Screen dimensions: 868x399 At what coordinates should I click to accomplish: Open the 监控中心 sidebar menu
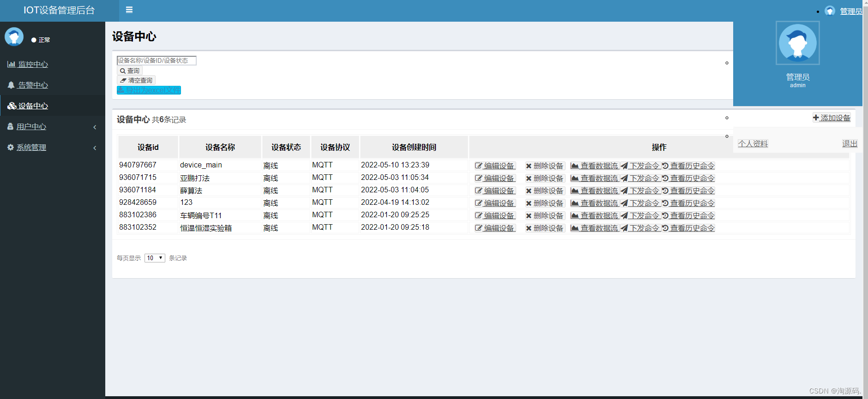click(28, 64)
